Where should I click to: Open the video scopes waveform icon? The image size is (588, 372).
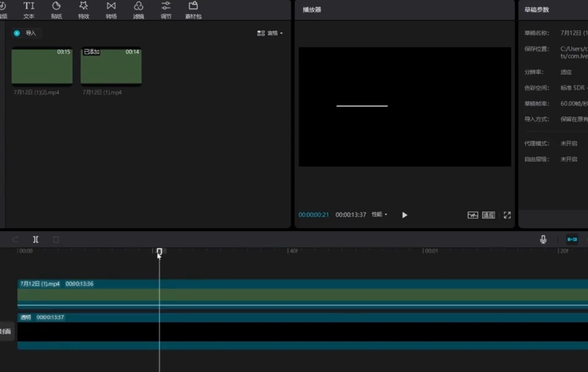tap(473, 215)
